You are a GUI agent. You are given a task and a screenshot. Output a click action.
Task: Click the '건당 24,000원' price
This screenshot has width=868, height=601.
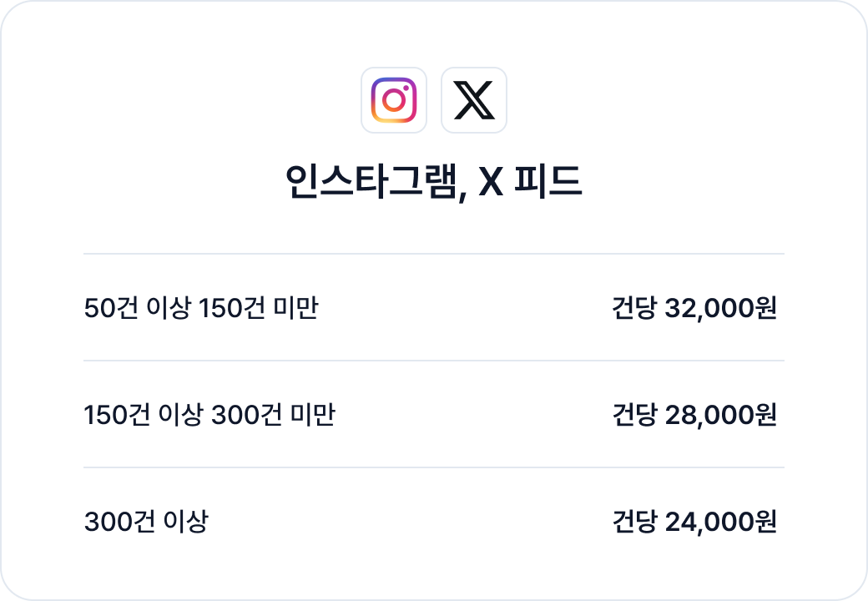pyautogui.click(x=694, y=522)
